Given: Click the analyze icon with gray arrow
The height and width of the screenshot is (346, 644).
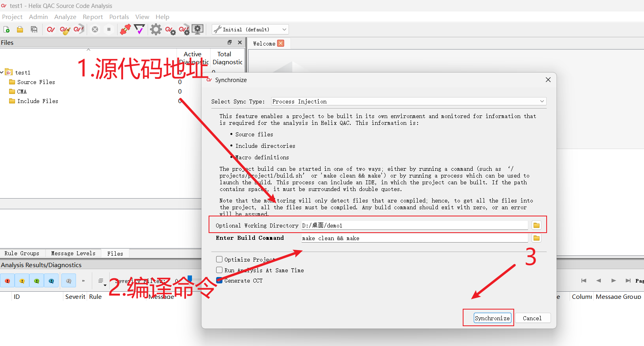Looking at the screenshot, I should click(79, 29).
